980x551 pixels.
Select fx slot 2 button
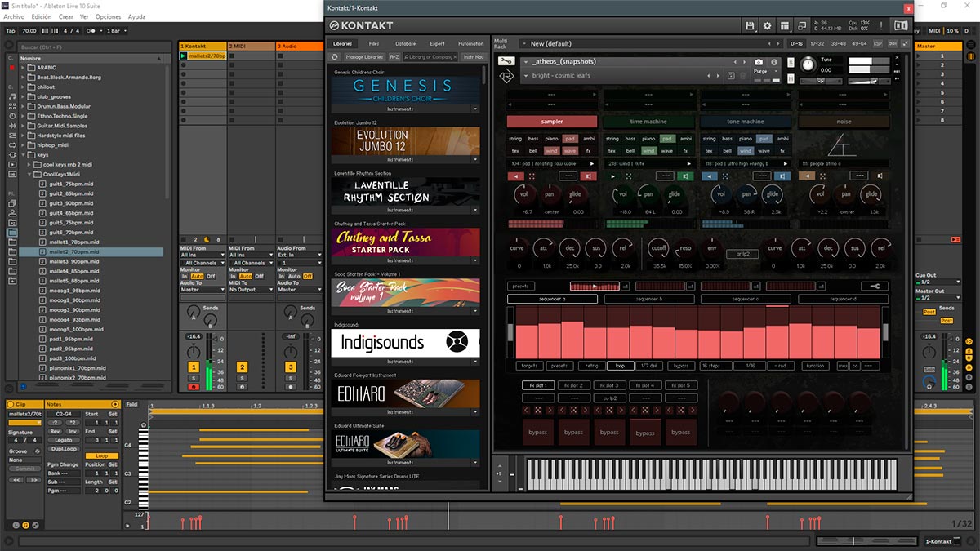point(574,385)
